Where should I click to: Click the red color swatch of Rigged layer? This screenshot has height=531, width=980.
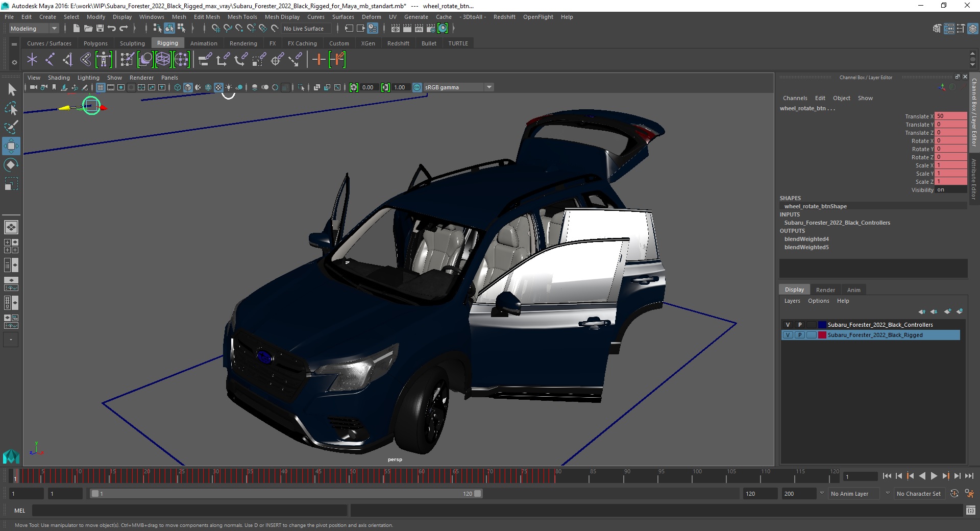[x=822, y=335]
